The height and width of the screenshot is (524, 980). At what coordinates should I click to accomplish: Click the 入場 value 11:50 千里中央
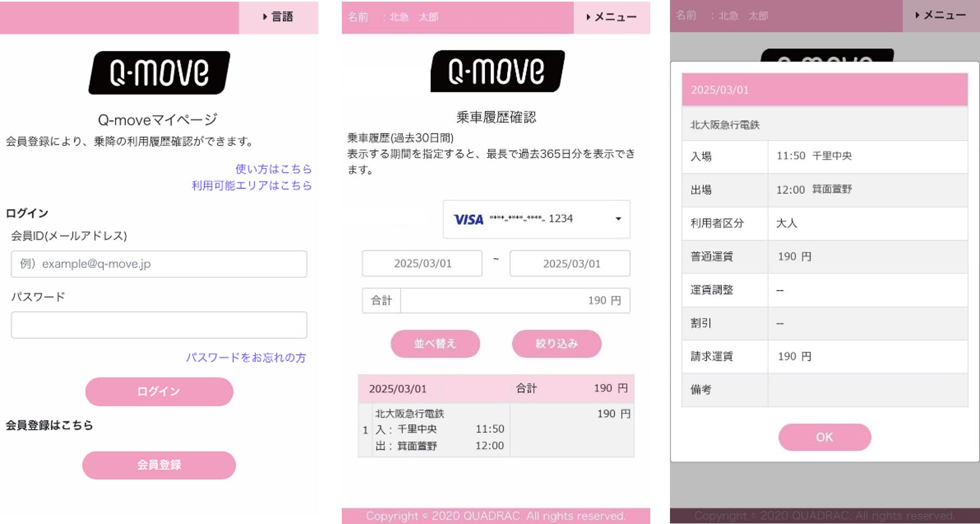pos(814,156)
